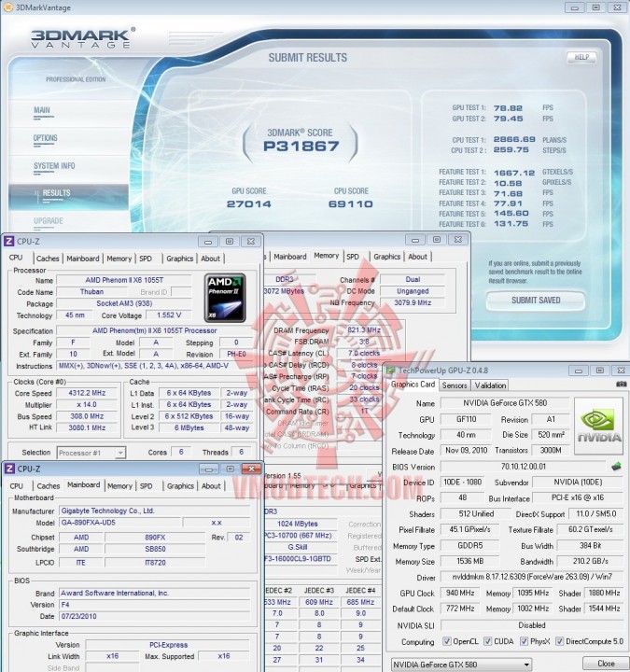
Task: Close the top CPU-Z CPU window
Action: pos(251,242)
